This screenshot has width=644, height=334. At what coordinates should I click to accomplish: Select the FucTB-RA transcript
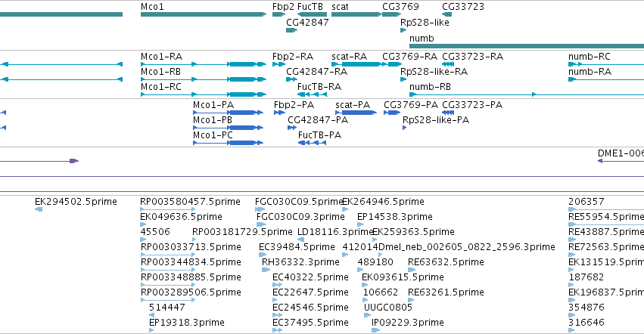pos(319,87)
